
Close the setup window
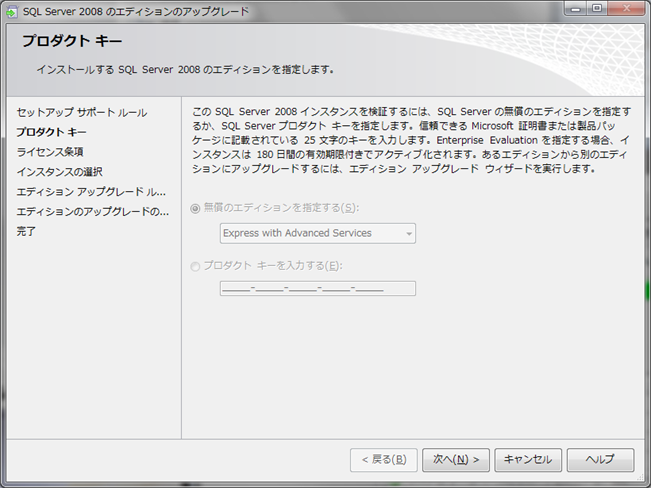[626, 9]
